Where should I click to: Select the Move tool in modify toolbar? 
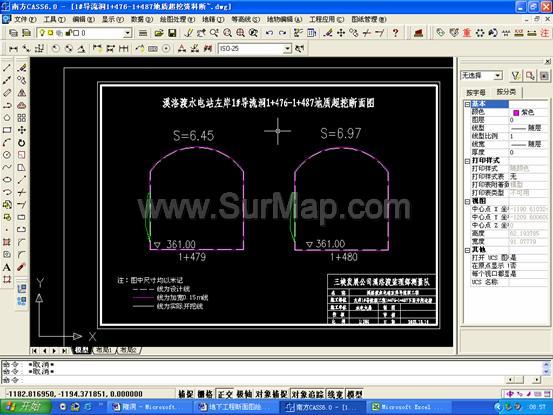click(x=22, y=130)
